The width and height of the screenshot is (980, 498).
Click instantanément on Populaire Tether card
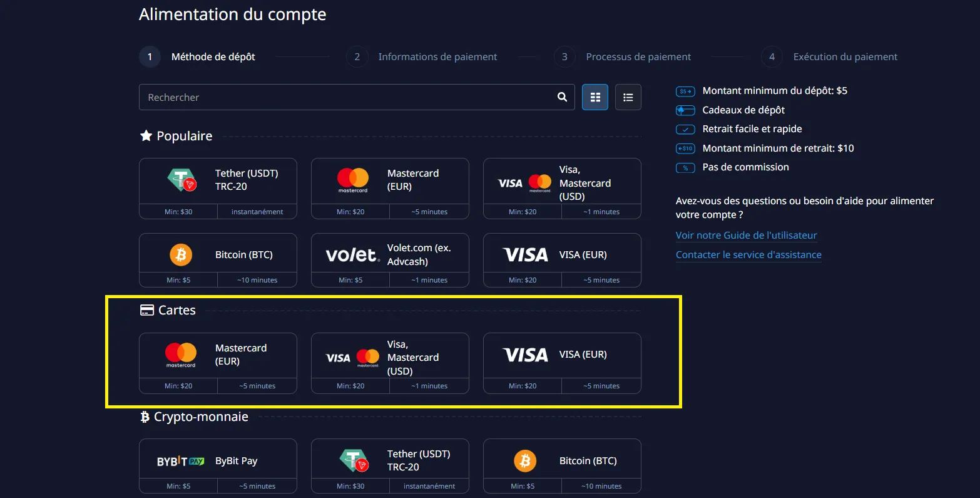coord(257,212)
